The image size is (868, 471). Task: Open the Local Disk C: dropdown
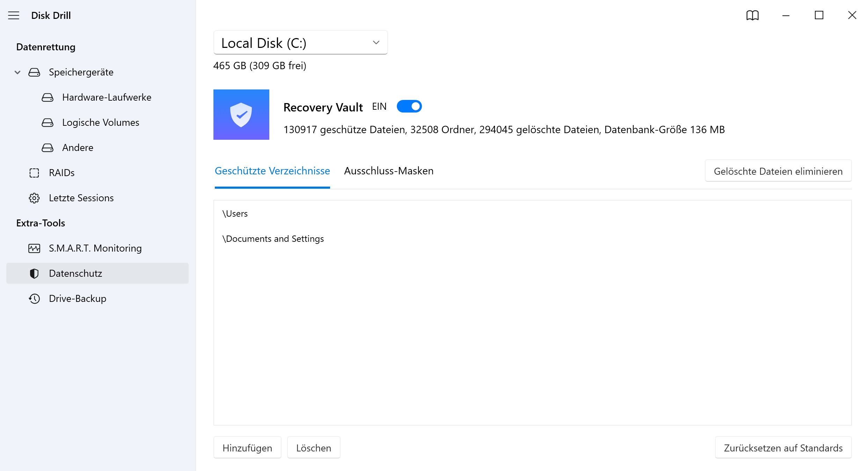click(300, 42)
